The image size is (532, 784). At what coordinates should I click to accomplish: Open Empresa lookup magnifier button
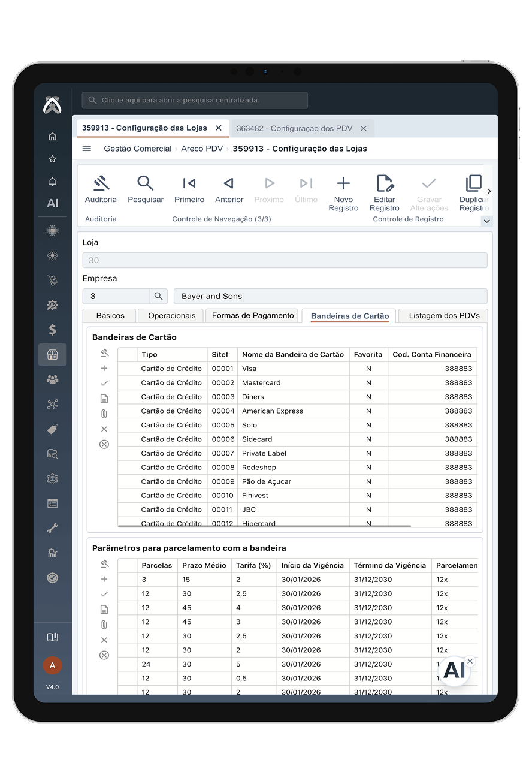(x=158, y=296)
